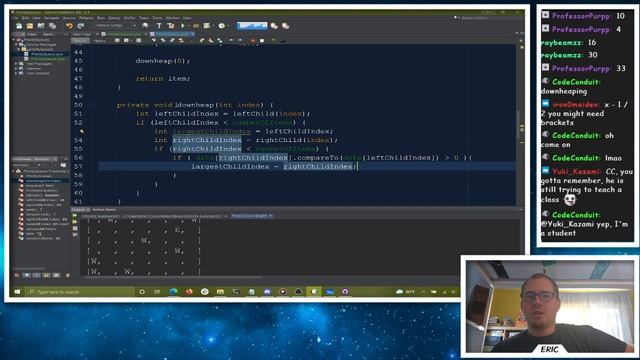The height and width of the screenshot is (360, 640).
Task: Open Discord from the taskbar
Action: pos(267,292)
